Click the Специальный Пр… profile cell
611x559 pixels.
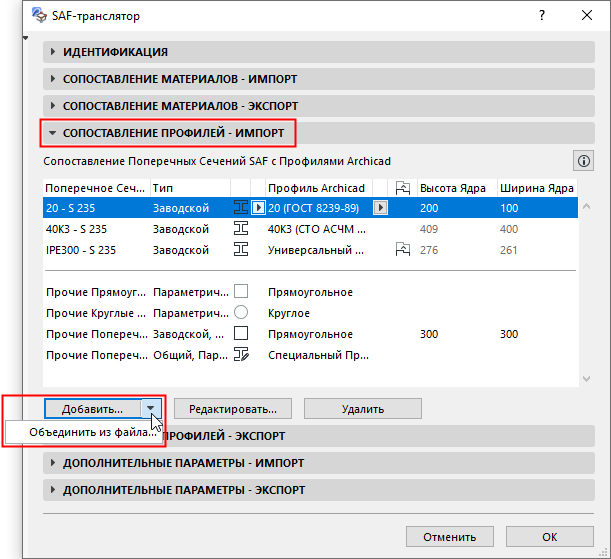coord(318,355)
